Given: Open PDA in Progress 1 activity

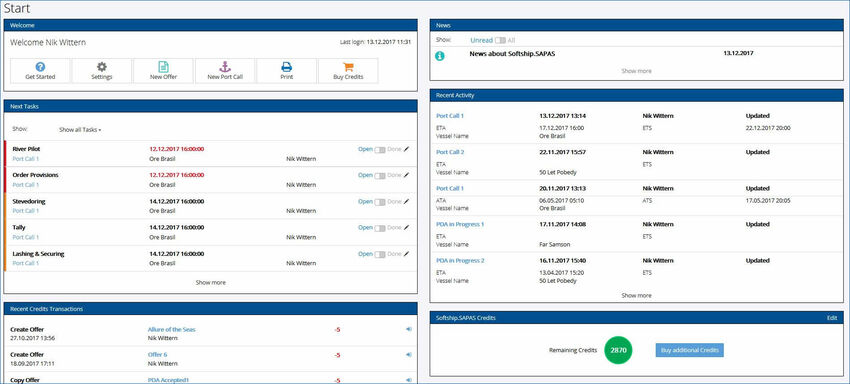Looking at the screenshot, I should tap(460, 224).
